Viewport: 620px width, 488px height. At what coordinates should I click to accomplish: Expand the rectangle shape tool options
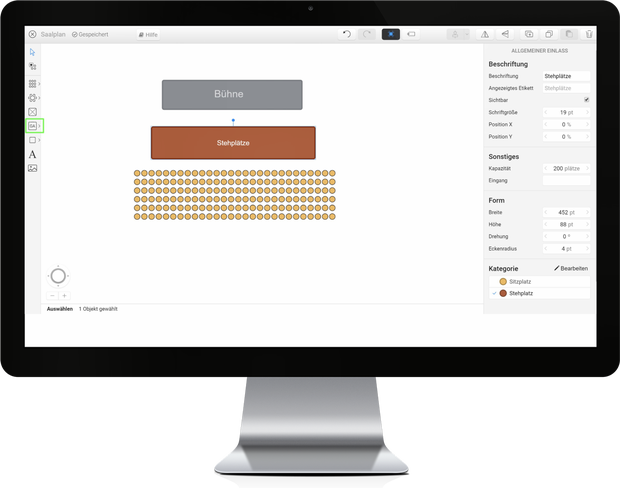tap(40, 140)
